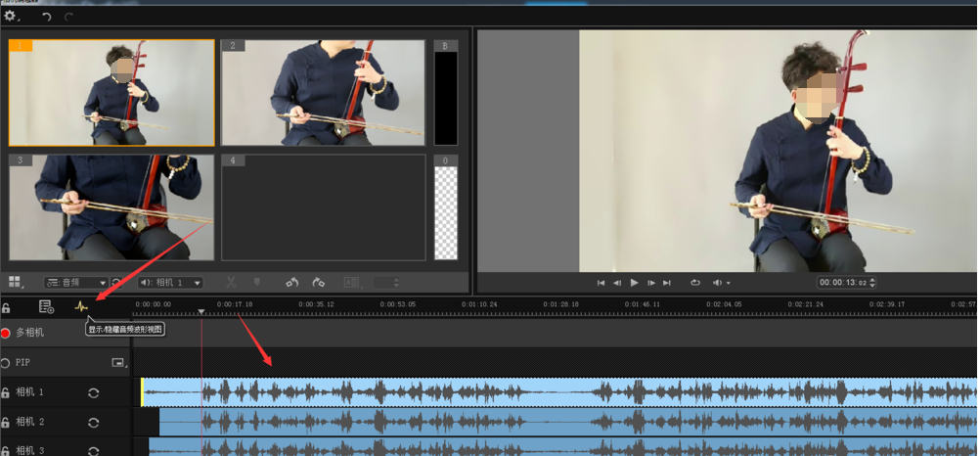Open the settings gear menu
Screen dimensions: 980x456
[11, 17]
